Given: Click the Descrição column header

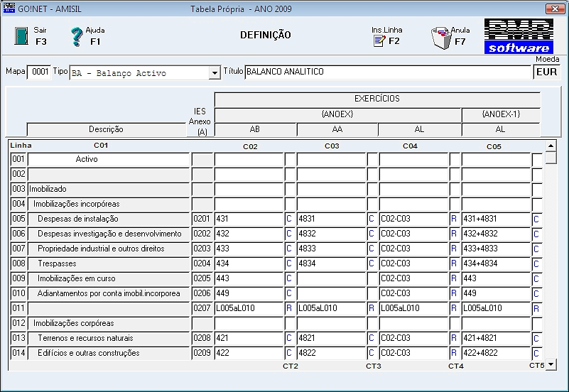Looking at the screenshot, I should tap(106, 129).
